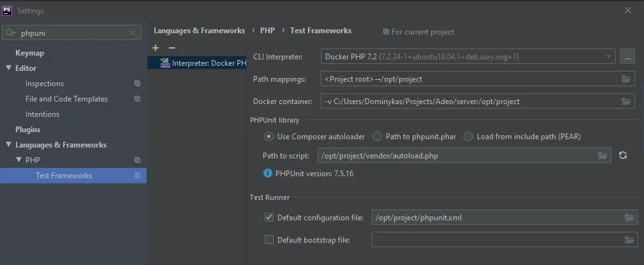This screenshot has width=644, height=265.
Task: Collapse the Editor settings group
Action: click(x=9, y=68)
